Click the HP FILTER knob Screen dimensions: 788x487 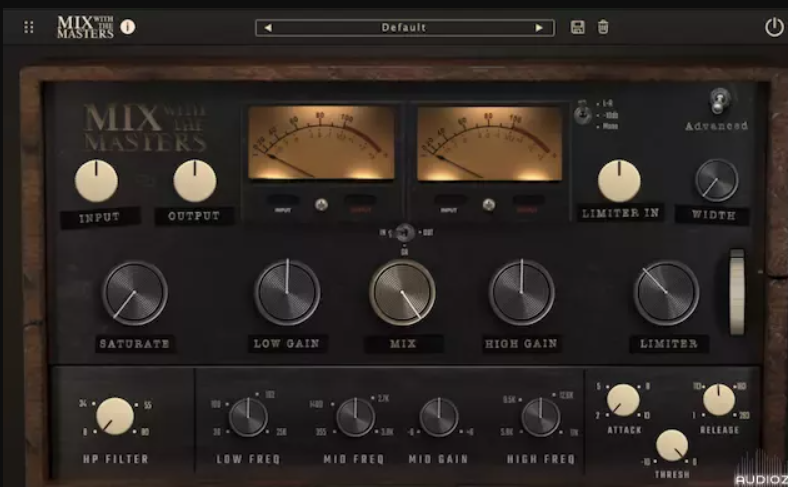pos(115,416)
